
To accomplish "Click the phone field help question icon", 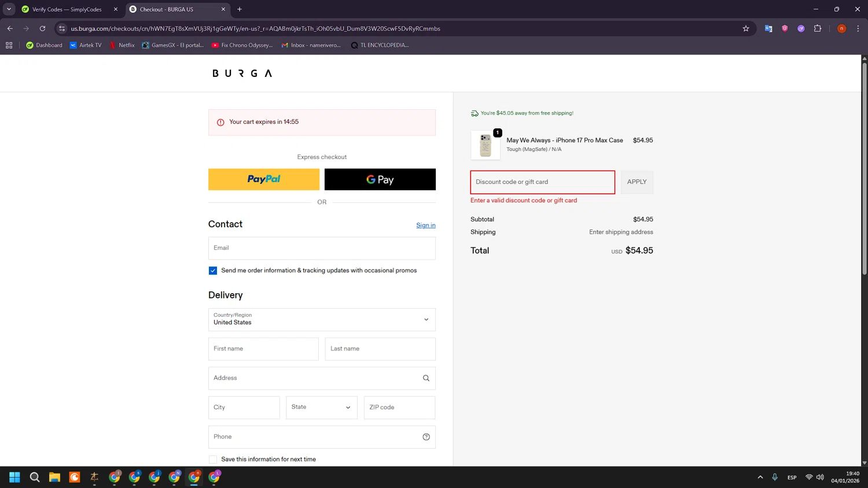I will click(426, 437).
